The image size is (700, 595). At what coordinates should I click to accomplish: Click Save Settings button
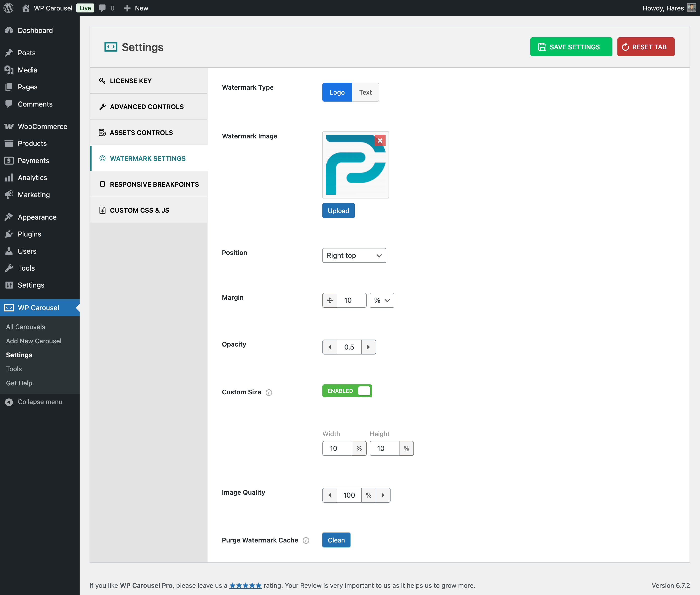(571, 47)
